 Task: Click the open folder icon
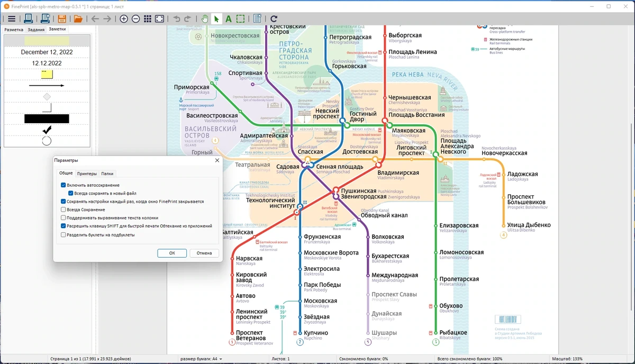(78, 19)
